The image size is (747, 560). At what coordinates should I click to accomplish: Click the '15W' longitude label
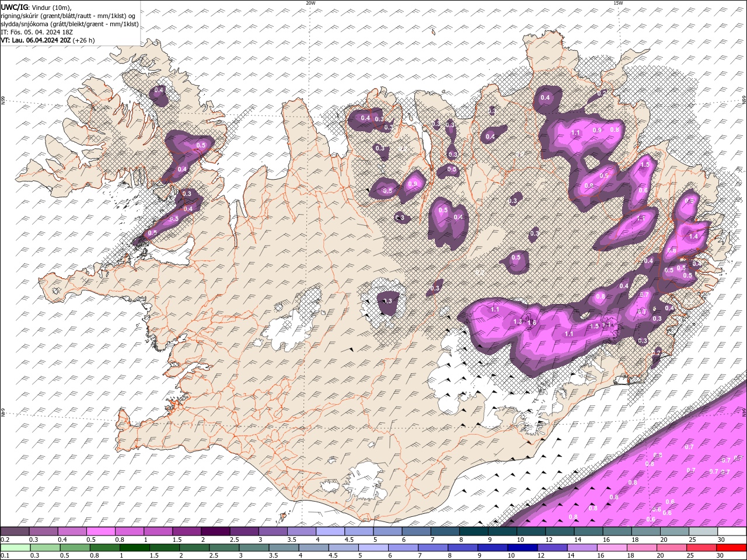tap(618, 3)
